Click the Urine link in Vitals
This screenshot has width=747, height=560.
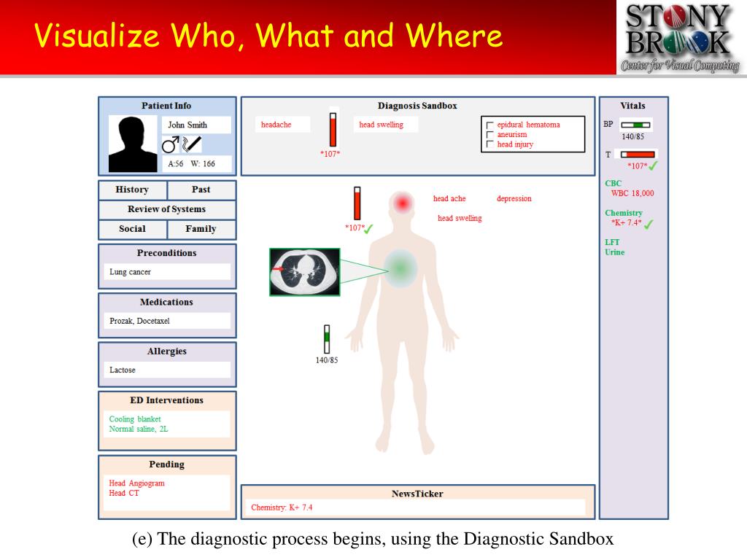[x=614, y=252]
